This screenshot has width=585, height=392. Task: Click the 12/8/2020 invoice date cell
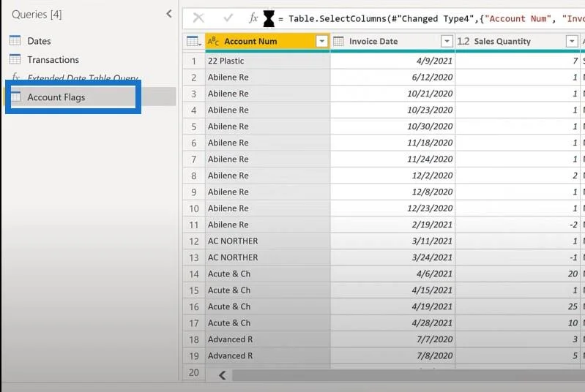[392, 192]
